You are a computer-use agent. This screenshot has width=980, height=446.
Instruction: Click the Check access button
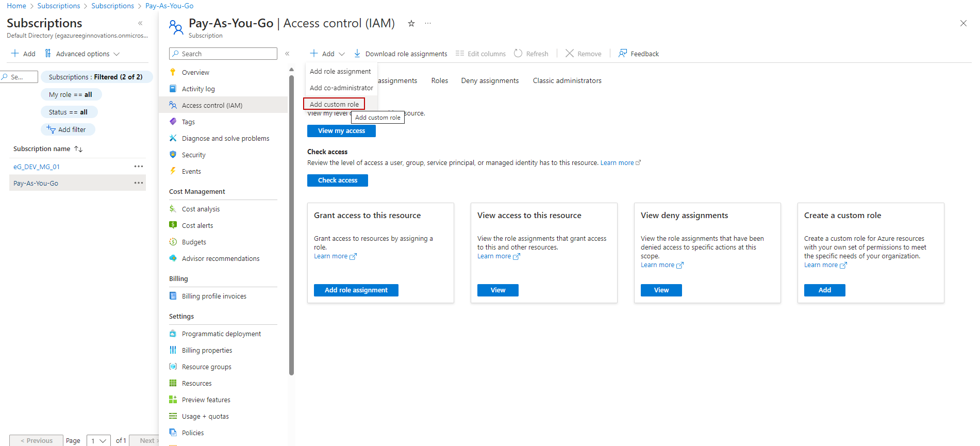click(x=338, y=180)
